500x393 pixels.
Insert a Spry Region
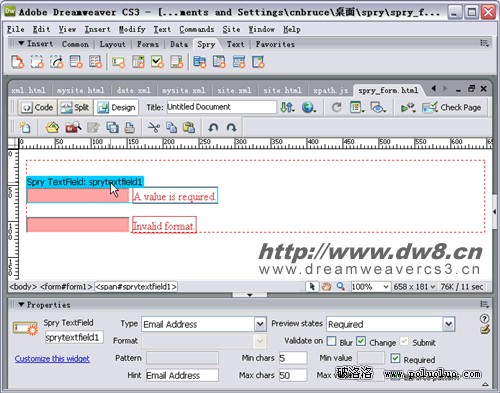click(37, 62)
